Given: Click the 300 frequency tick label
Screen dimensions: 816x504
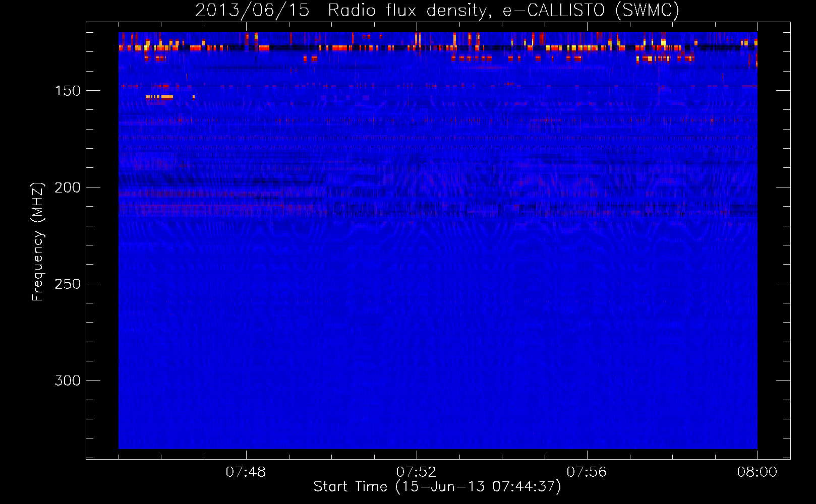Looking at the screenshot, I should click(68, 381).
